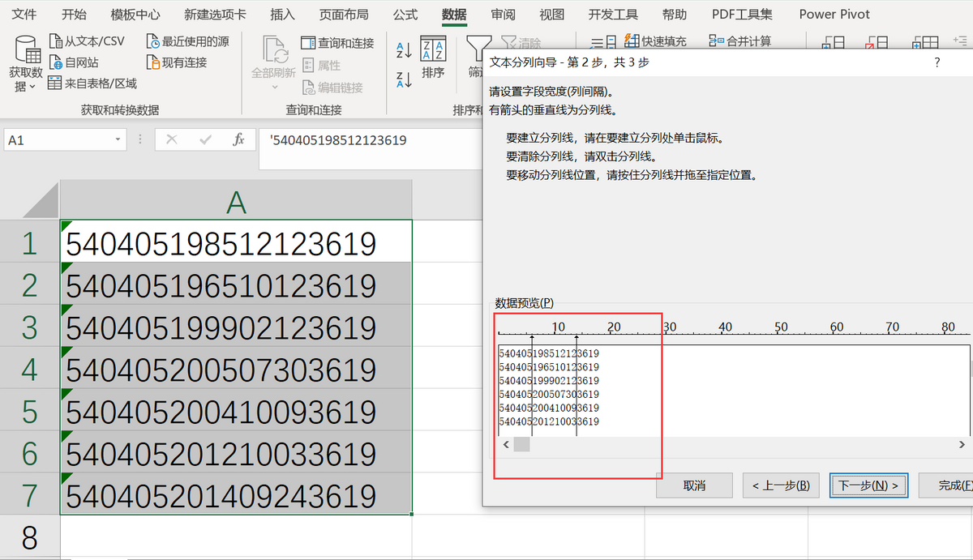The image size is (973, 560).
Task: Click 编辑链接 in ribbon
Action: [x=332, y=87]
